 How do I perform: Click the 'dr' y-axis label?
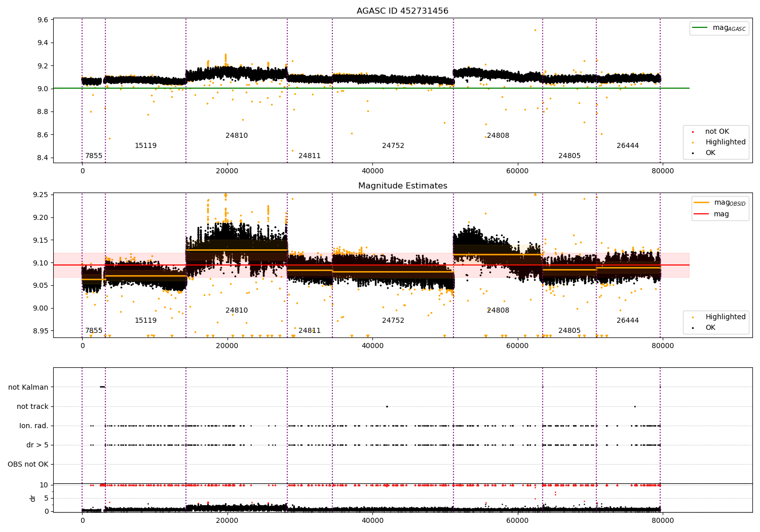(33, 498)
